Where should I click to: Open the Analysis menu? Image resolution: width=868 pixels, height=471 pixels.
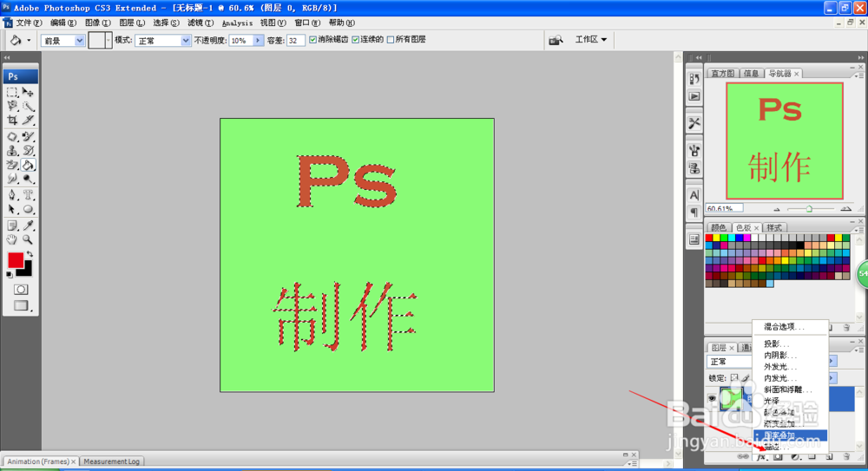click(237, 23)
